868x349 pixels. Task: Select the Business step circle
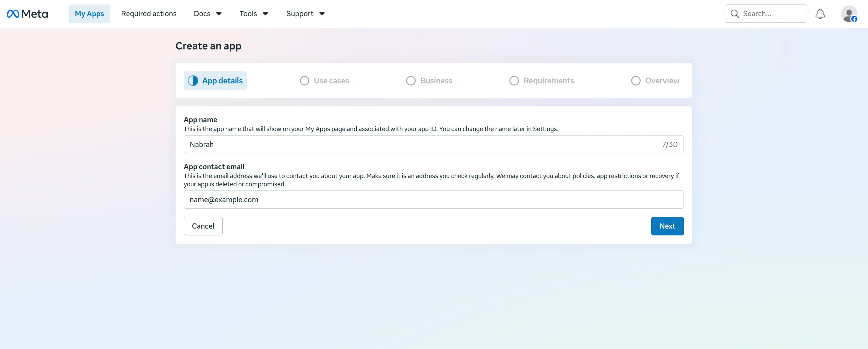coord(411,81)
